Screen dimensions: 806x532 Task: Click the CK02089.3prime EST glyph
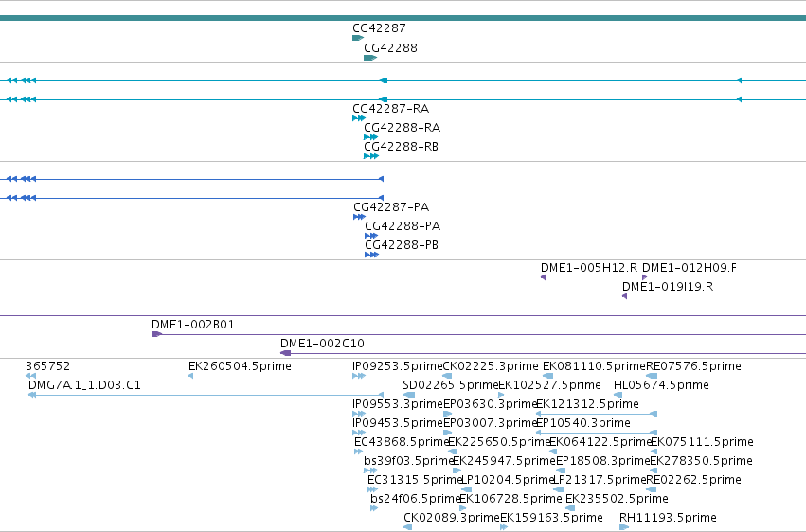coord(407,527)
